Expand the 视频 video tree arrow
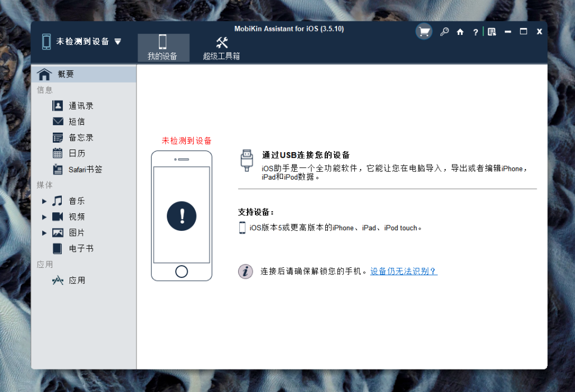Screen dimensions: 575x392 (44, 217)
